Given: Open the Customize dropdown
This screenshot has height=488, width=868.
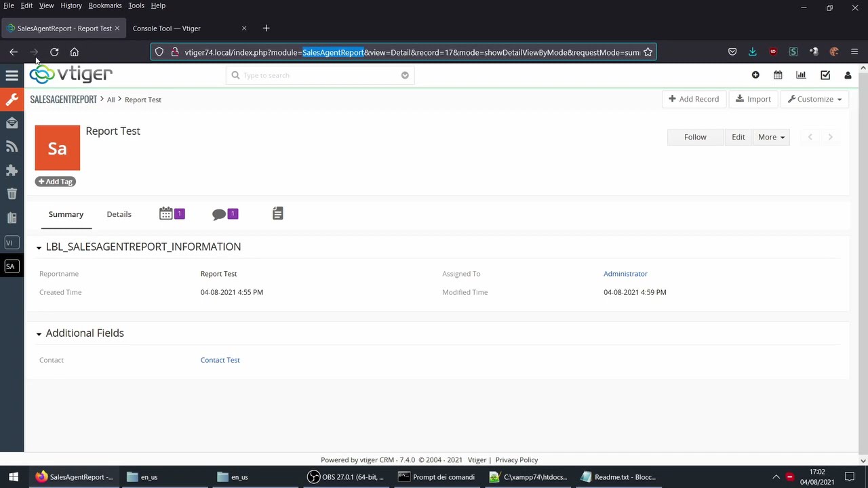Looking at the screenshot, I should point(814,99).
